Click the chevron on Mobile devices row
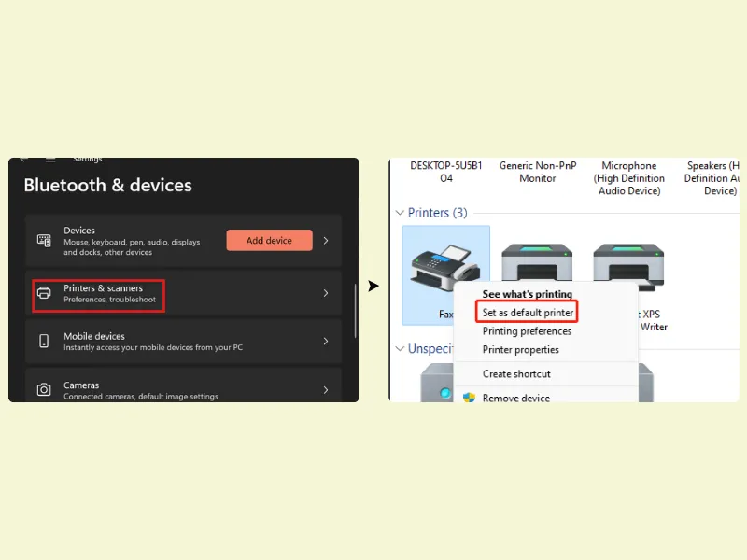 coord(325,342)
